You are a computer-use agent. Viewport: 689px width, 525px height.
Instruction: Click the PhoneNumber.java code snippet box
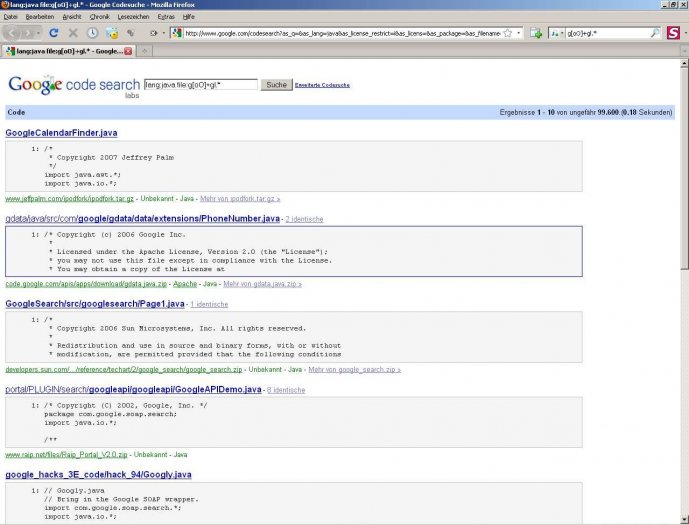tap(294, 252)
